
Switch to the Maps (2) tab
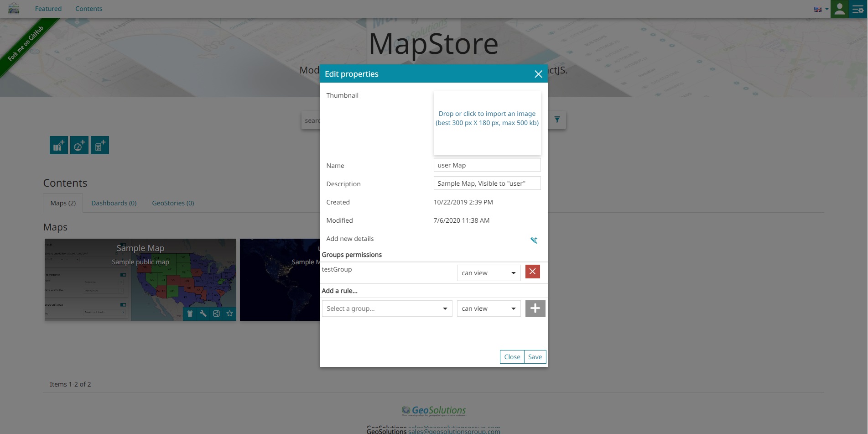point(63,203)
